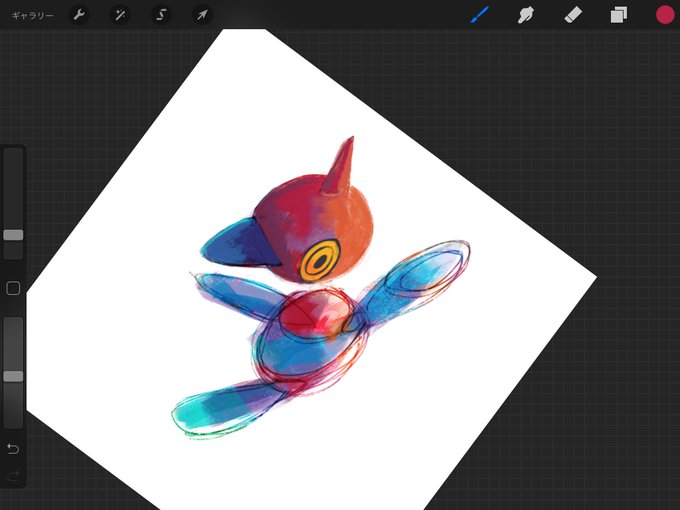This screenshot has width=680, height=510.
Task: Undo the last stroke
Action: coord(13,448)
